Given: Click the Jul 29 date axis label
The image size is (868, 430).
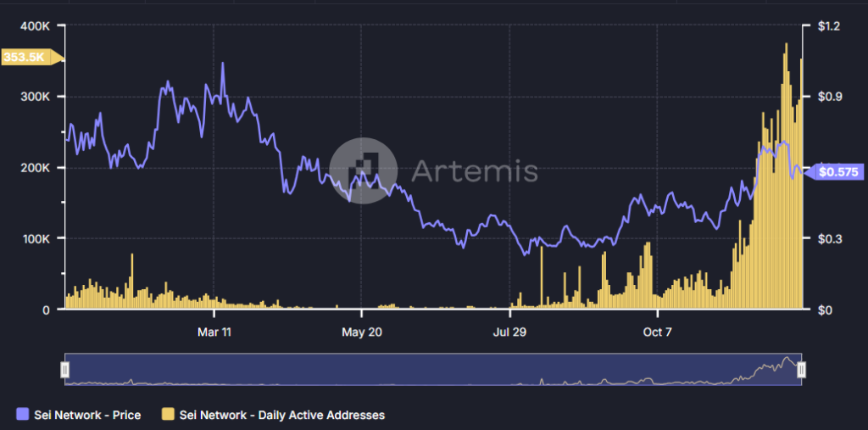Looking at the screenshot, I should click(509, 332).
